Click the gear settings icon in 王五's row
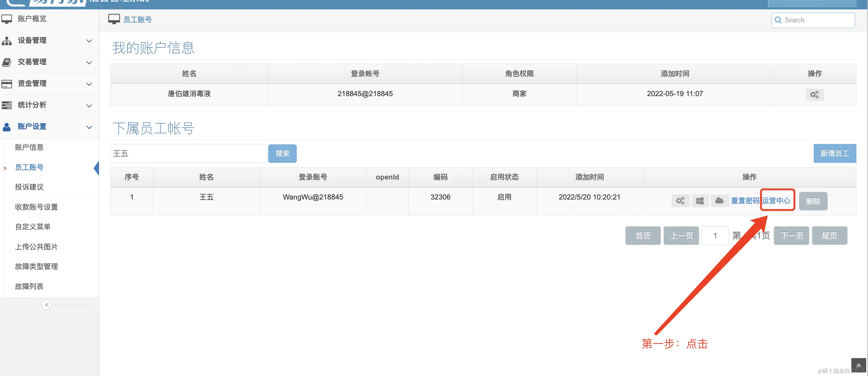The width and height of the screenshot is (868, 376). tap(680, 201)
